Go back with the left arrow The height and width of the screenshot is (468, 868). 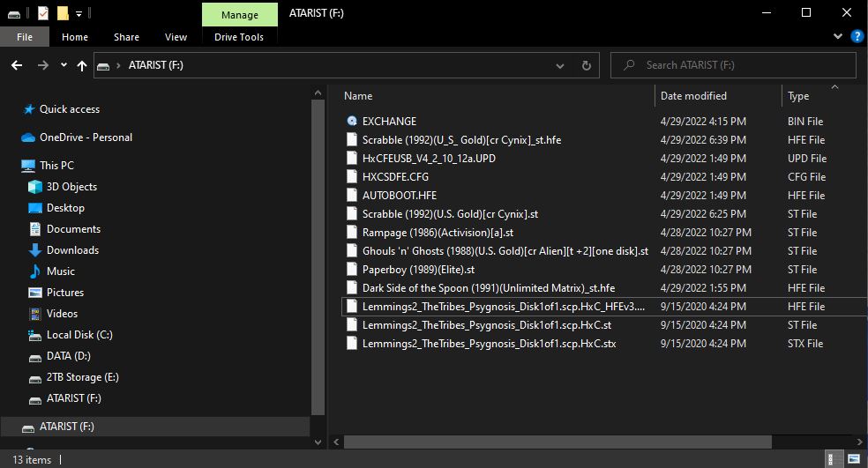(17, 65)
